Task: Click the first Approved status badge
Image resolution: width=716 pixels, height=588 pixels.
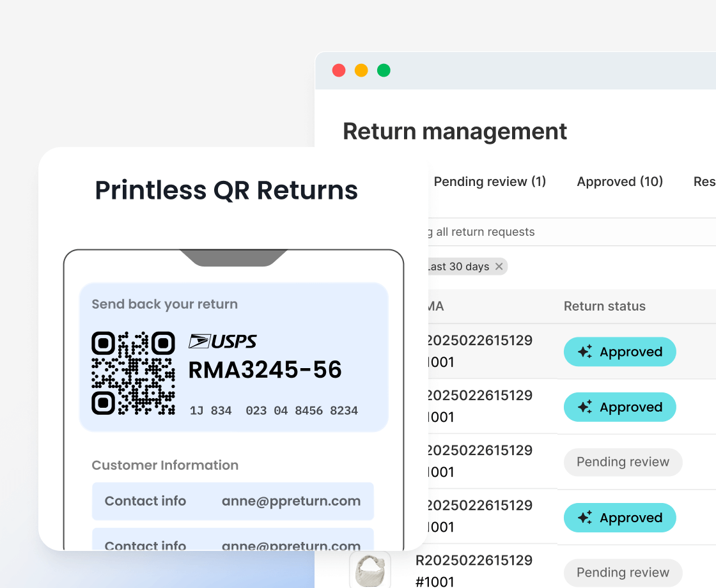Action: click(619, 352)
